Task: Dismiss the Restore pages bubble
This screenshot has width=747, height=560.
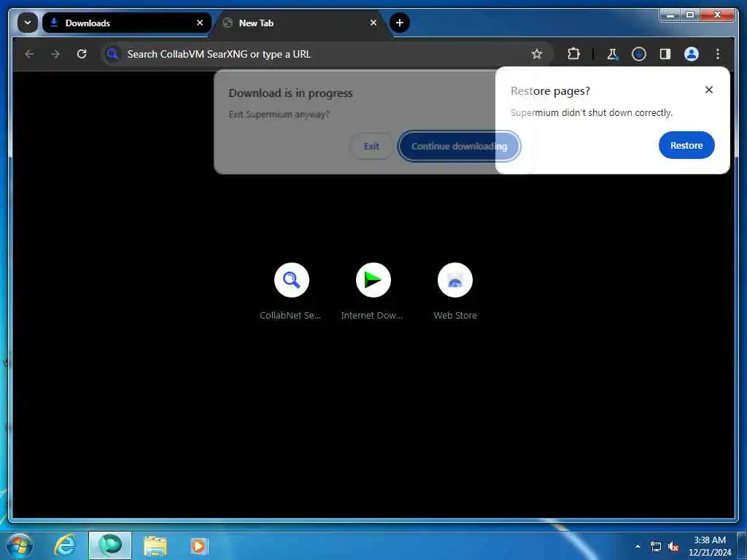Action: tap(709, 90)
